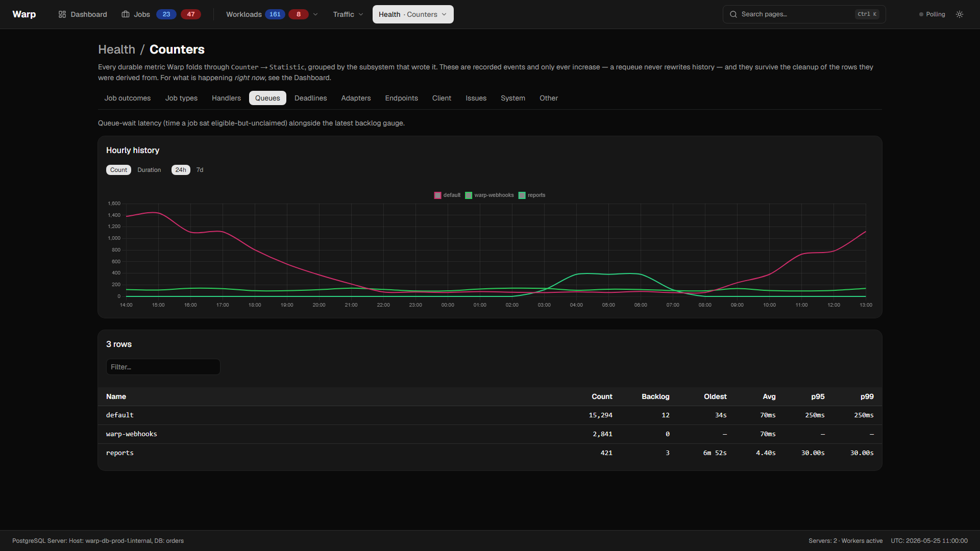The height and width of the screenshot is (551, 980).
Task: Open the Job outcomes tab
Action: click(128, 98)
